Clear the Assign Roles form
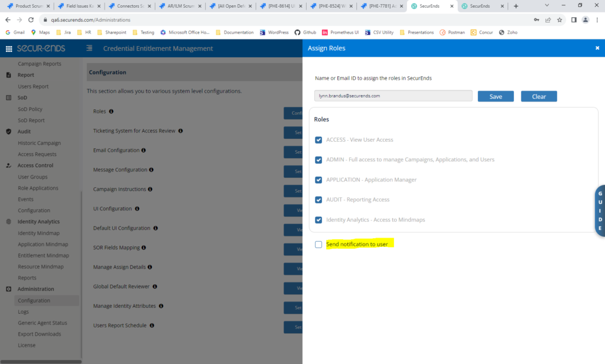The height and width of the screenshot is (364, 605). (x=539, y=96)
